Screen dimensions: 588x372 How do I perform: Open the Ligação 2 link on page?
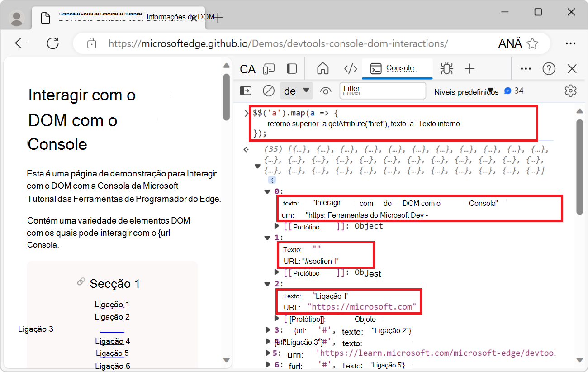112,317
